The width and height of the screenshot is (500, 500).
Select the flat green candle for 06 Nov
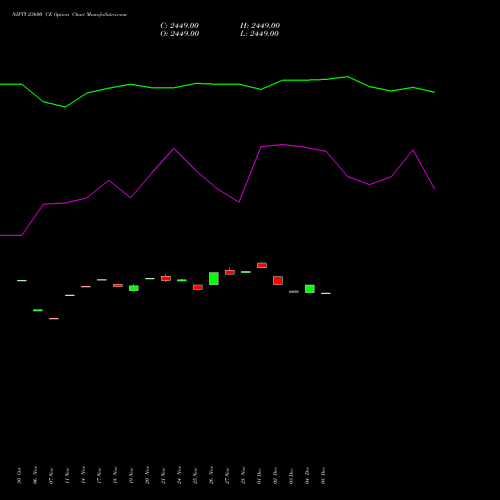click(x=38, y=310)
